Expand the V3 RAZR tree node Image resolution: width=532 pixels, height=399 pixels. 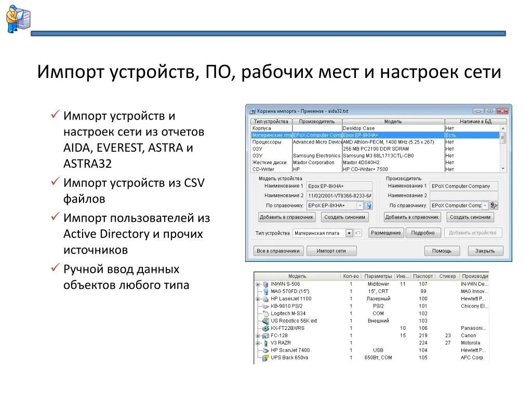258,343
